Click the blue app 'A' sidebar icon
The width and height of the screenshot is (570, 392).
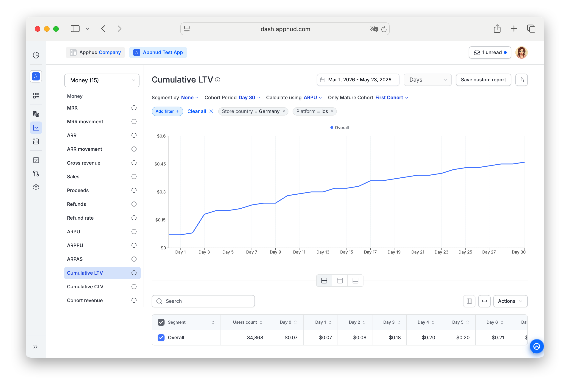click(x=36, y=76)
